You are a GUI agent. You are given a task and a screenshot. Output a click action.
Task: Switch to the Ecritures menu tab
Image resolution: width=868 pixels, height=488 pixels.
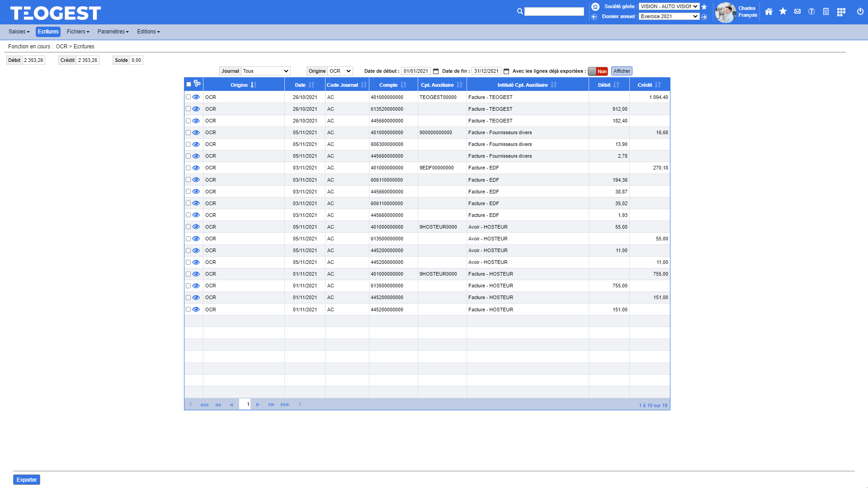pyautogui.click(x=47, y=32)
